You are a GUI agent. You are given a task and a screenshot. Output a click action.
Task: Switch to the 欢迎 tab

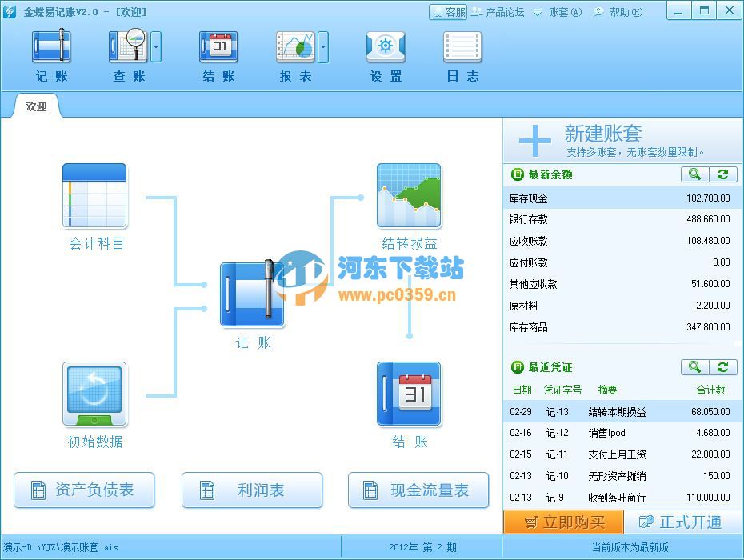[x=34, y=105]
